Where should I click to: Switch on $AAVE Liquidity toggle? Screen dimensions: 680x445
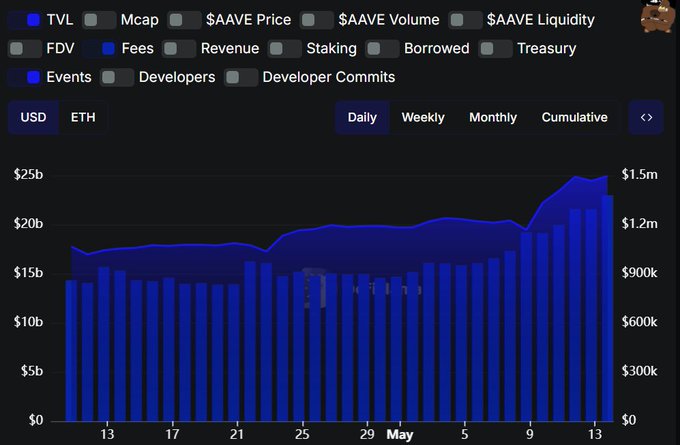point(465,20)
